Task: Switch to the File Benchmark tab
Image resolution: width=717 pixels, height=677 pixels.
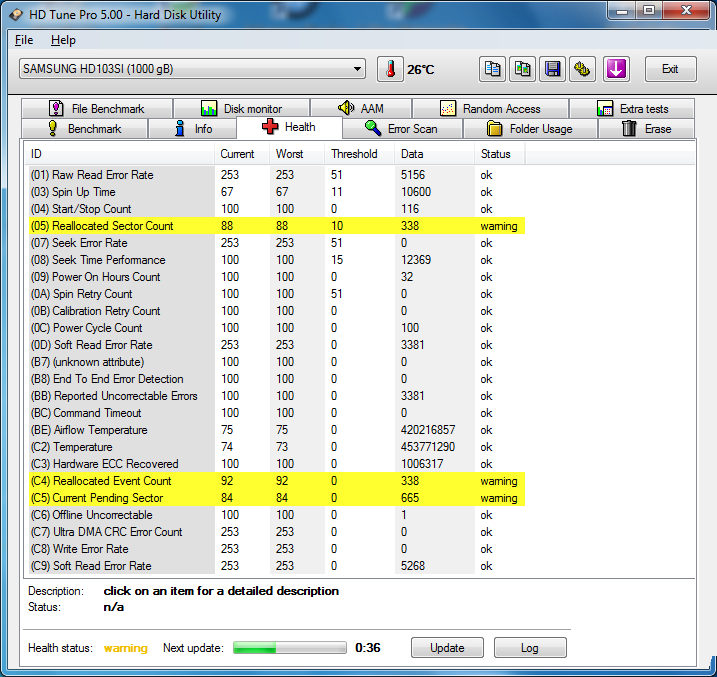Action: point(96,109)
